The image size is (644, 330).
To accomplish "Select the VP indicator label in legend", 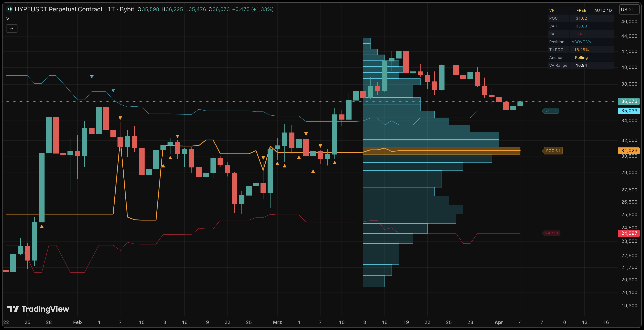I will click(9, 18).
